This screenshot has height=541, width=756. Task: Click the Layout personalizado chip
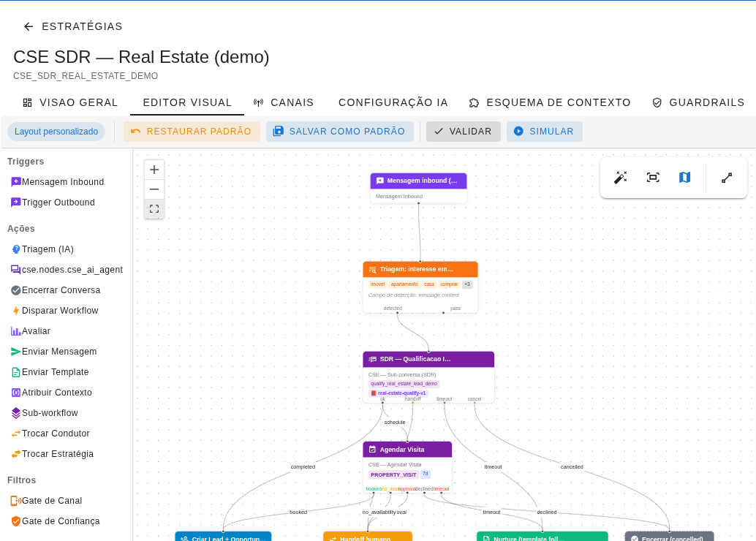[56, 132]
